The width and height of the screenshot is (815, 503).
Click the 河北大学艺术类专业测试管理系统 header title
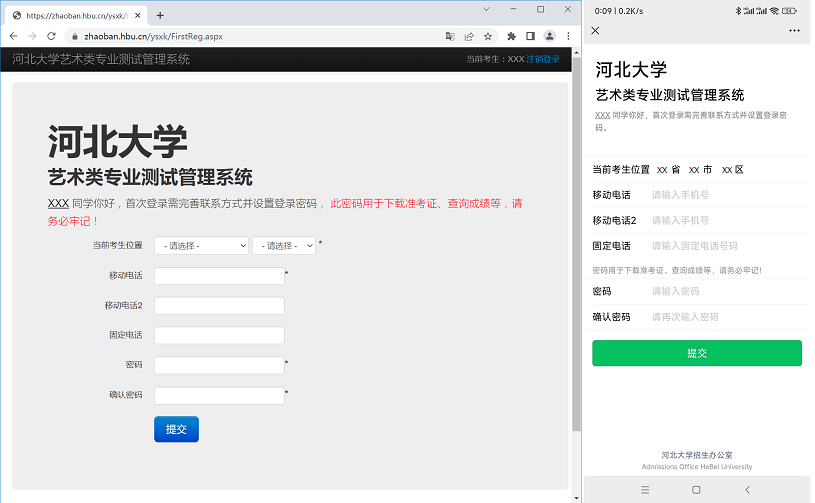101,59
